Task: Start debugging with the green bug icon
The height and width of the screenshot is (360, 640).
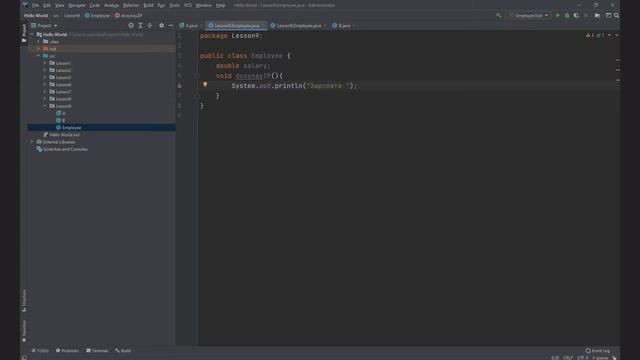Action: click(567, 16)
